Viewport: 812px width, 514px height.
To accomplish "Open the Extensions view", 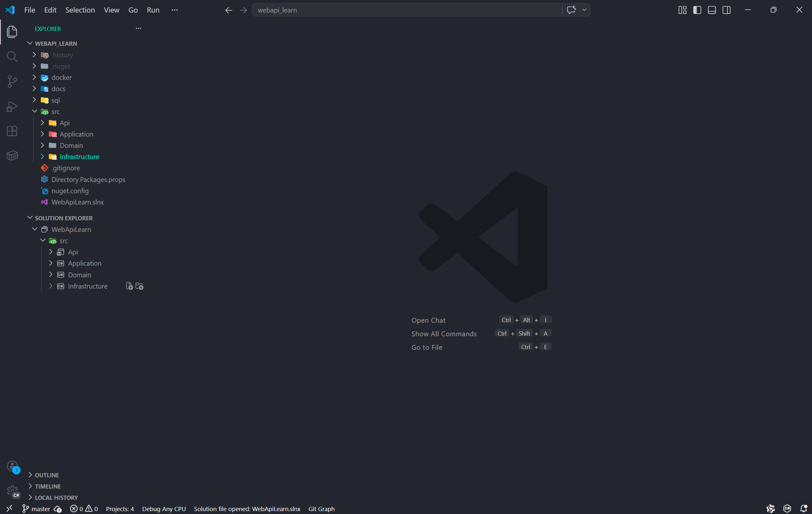I will (12, 131).
